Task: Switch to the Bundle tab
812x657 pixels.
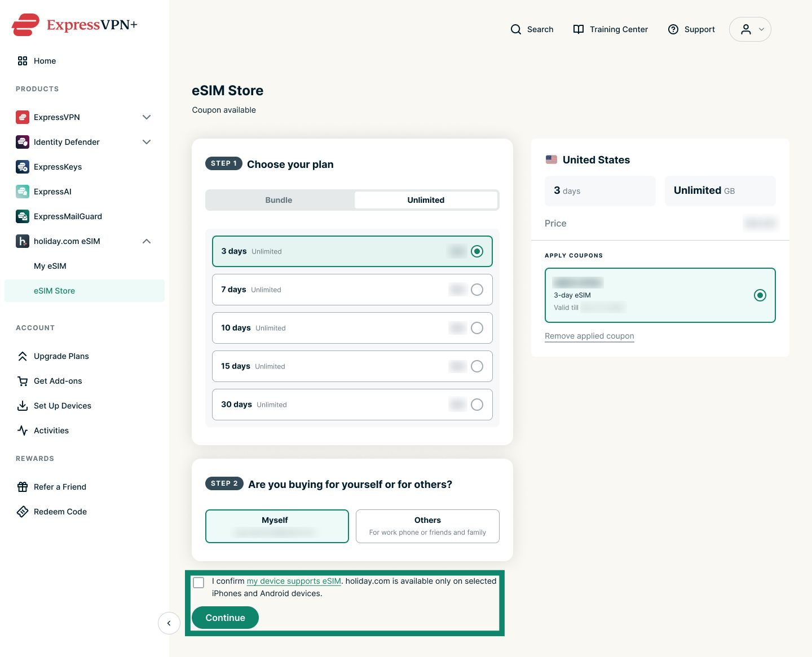Action: tap(279, 200)
